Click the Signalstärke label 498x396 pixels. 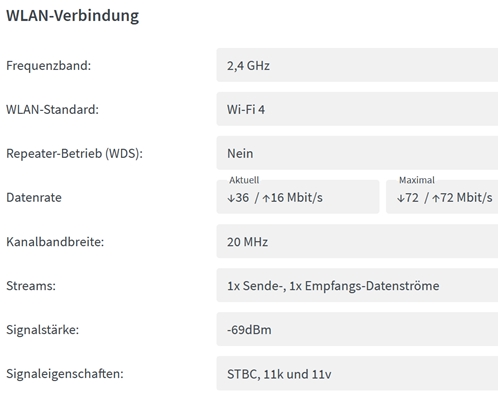(x=42, y=330)
